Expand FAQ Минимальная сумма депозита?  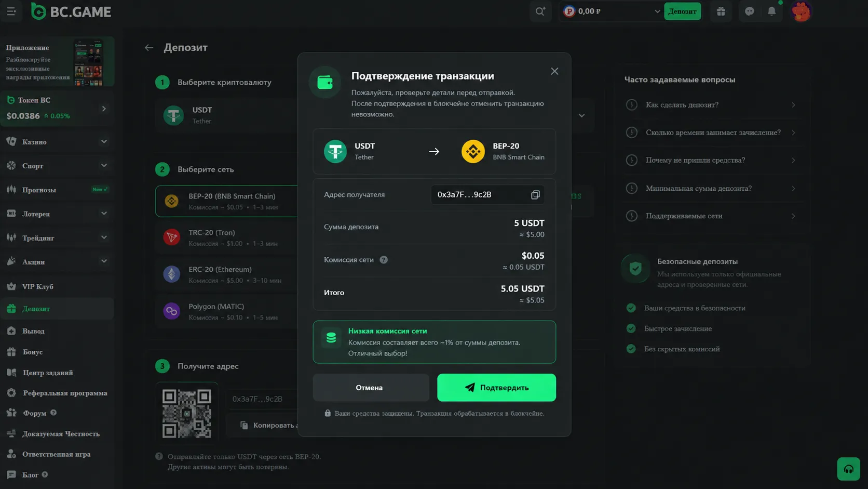(711, 188)
